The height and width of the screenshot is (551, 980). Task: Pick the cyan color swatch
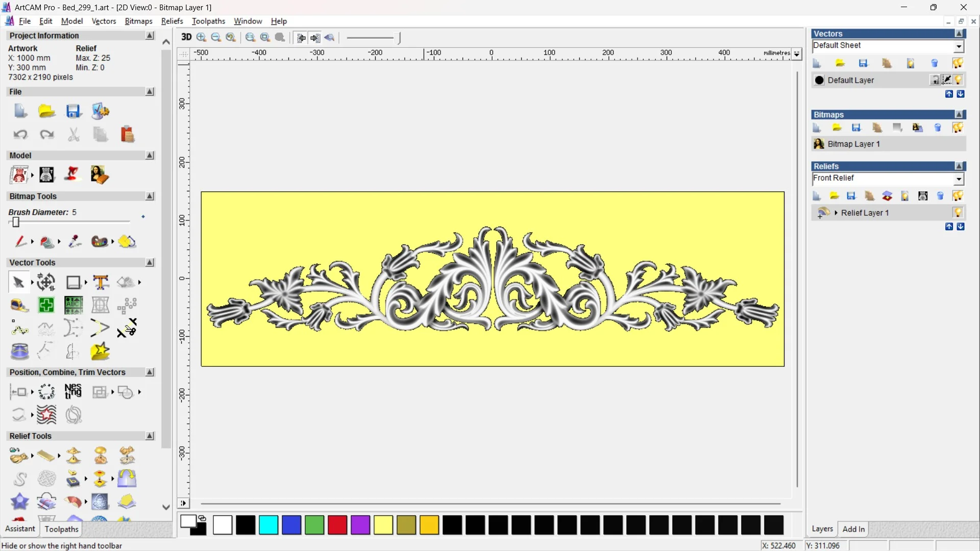(268, 525)
